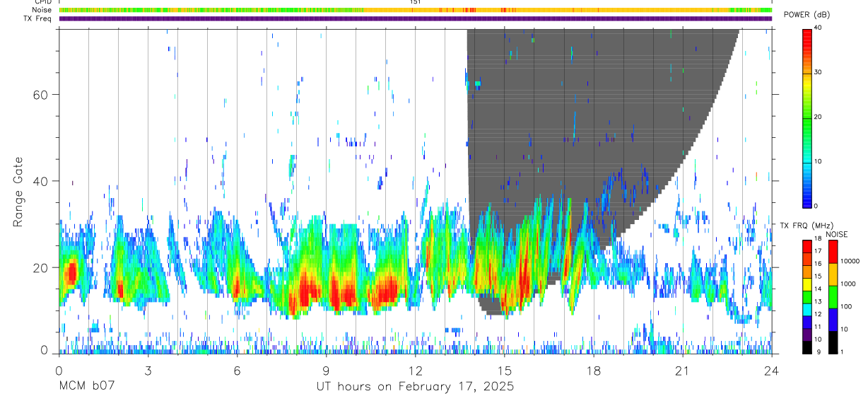Image resolution: width=868 pixels, height=401 pixels.
Task: Click the x-axis tick label 12
Action: [415, 371]
